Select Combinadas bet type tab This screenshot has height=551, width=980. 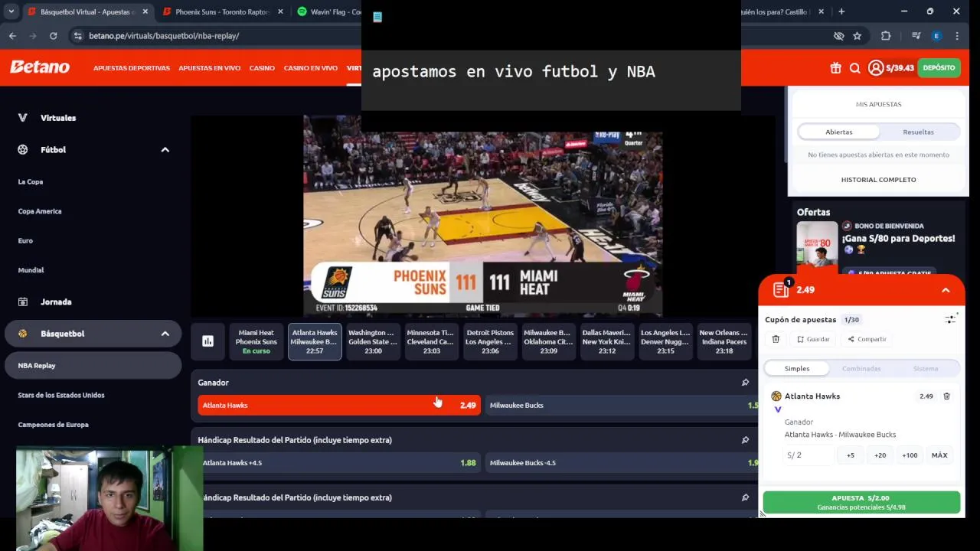[861, 369]
